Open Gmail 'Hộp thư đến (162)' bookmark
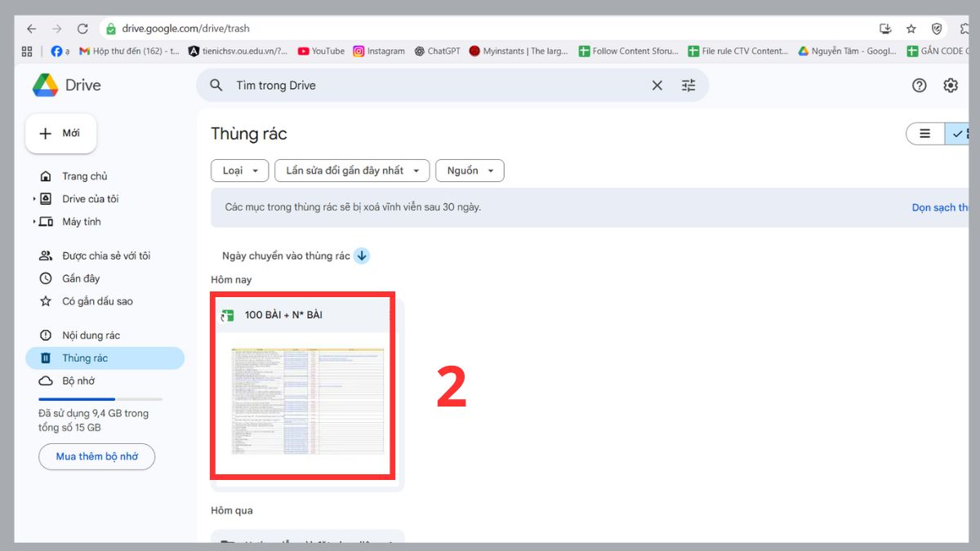Screen dimensions: 980x551 click(129, 51)
